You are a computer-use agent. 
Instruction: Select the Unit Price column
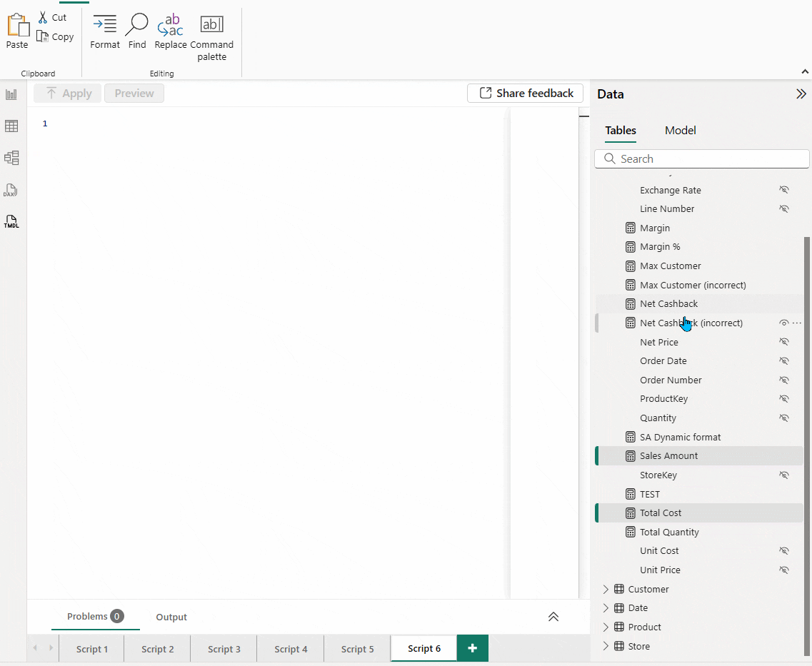point(661,570)
